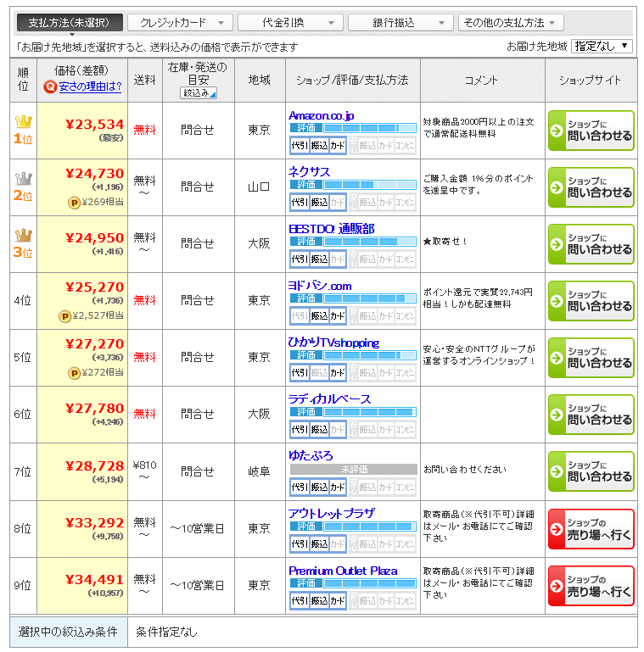Click the price ¥23,534
The width and height of the screenshot is (644, 652).
tap(95, 125)
